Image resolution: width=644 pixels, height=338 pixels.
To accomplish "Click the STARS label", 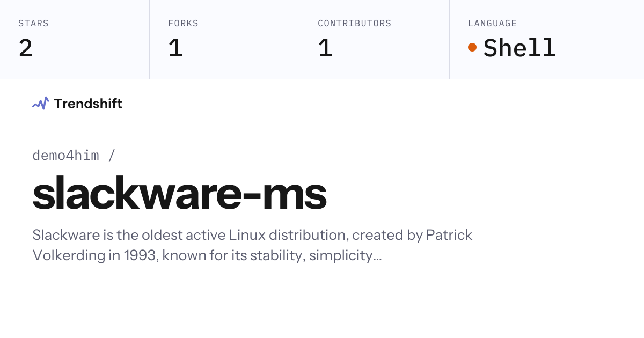I will pyautogui.click(x=33, y=24).
